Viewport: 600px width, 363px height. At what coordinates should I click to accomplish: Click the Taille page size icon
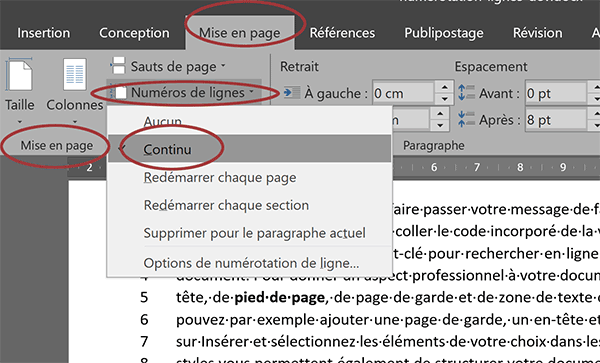[x=20, y=74]
